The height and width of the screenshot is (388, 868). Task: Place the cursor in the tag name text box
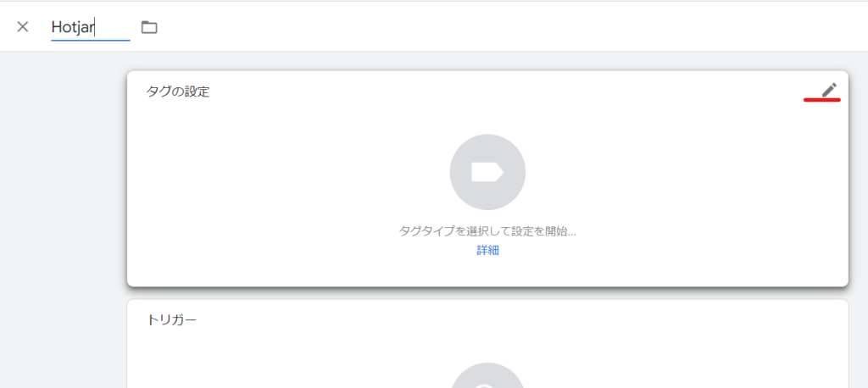91,28
